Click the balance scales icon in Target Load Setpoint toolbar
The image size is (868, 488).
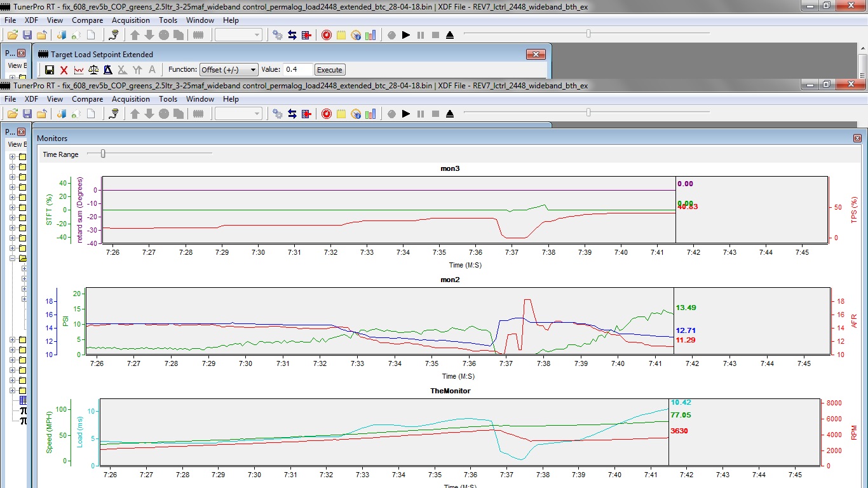[x=94, y=70]
